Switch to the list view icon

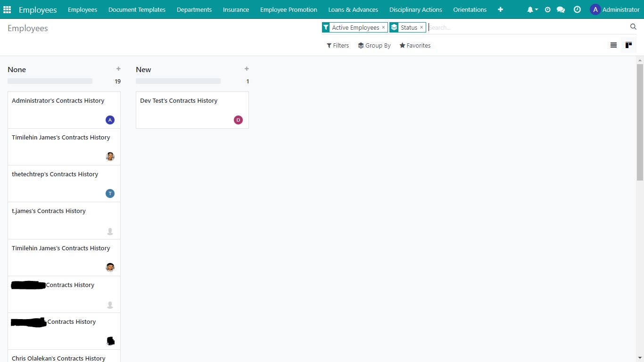tap(613, 45)
